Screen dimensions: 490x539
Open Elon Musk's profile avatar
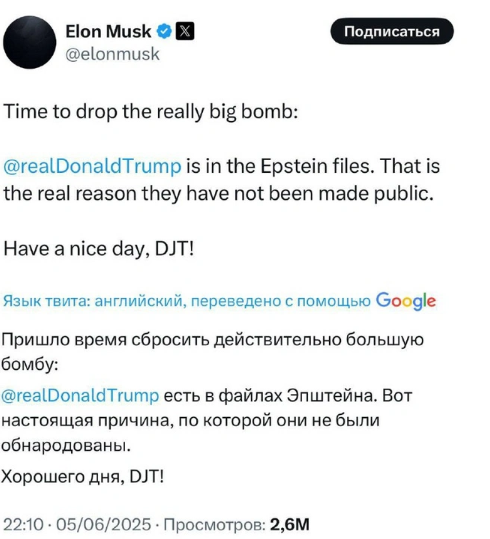[30, 42]
